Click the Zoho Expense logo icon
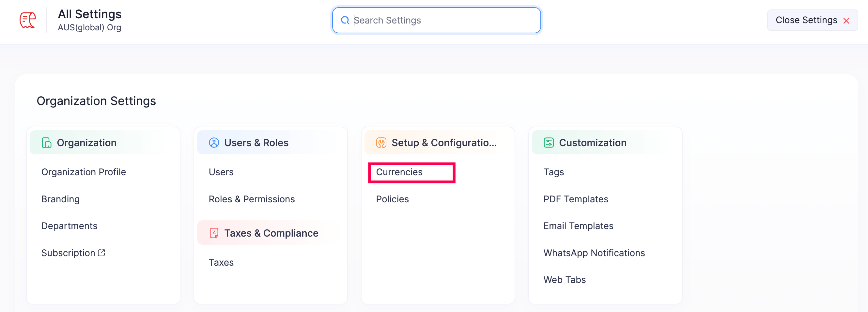 pyautogui.click(x=28, y=20)
